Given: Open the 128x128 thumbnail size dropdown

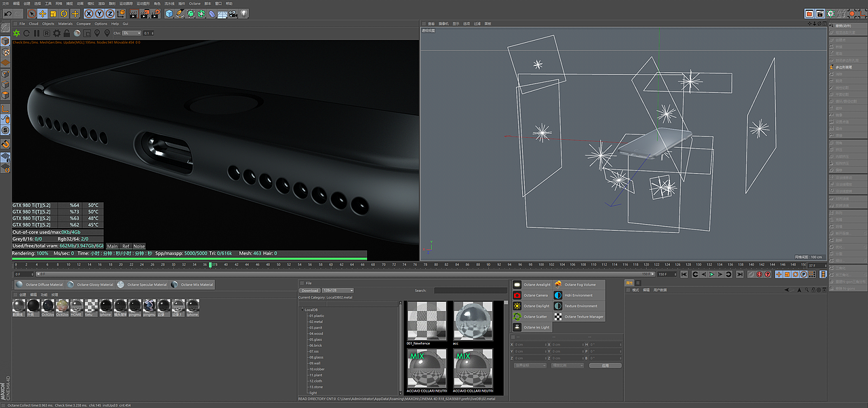Looking at the screenshot, I should coord(338,291).
